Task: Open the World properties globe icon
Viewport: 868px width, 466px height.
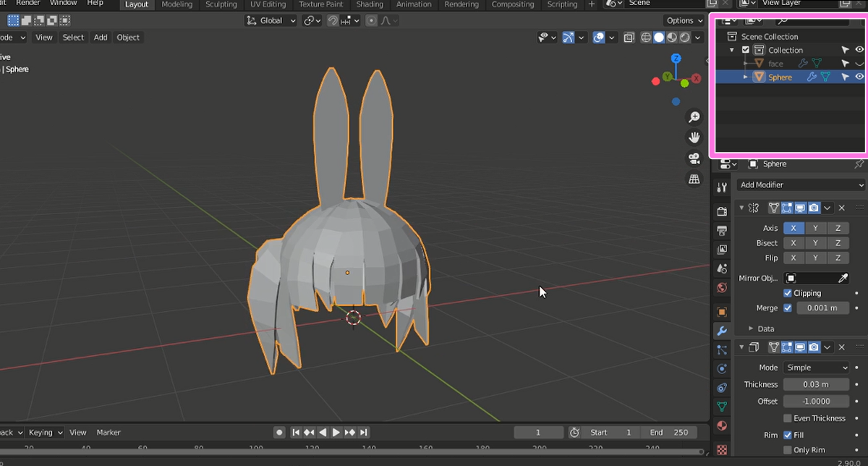Action: (721, 288)
